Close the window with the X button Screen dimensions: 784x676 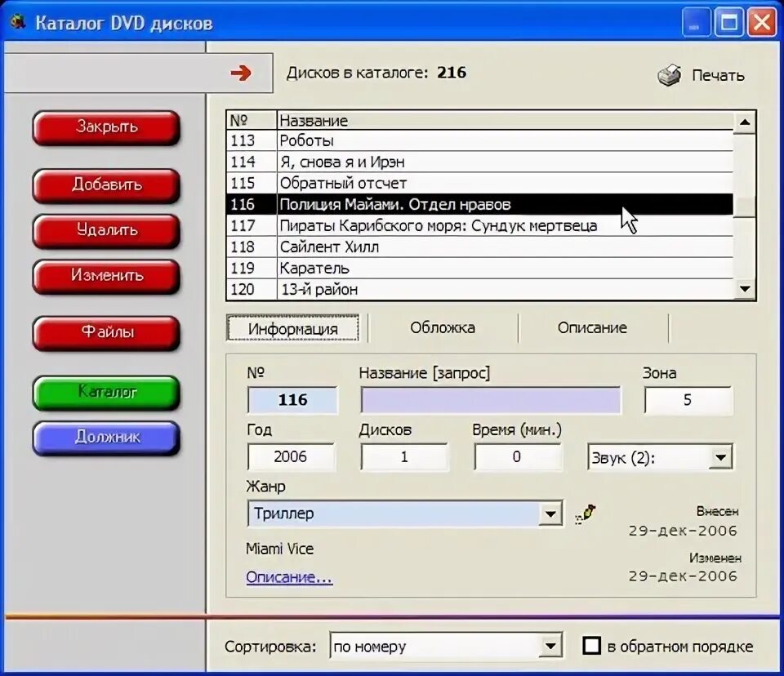(x=761, y=23)
